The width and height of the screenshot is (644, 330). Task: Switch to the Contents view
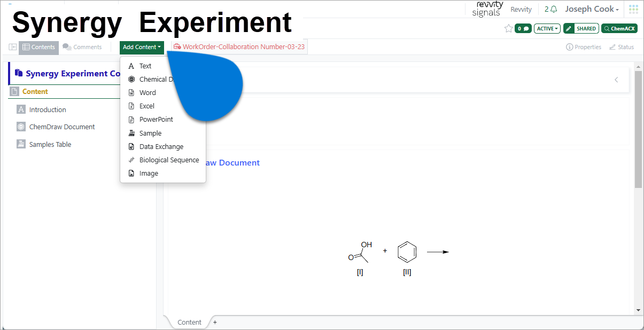tap(38, 47)
